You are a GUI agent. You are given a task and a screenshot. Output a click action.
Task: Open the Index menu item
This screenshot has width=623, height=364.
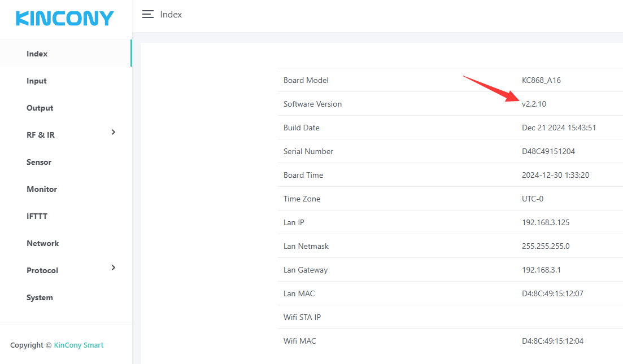(x=37, y=54)
